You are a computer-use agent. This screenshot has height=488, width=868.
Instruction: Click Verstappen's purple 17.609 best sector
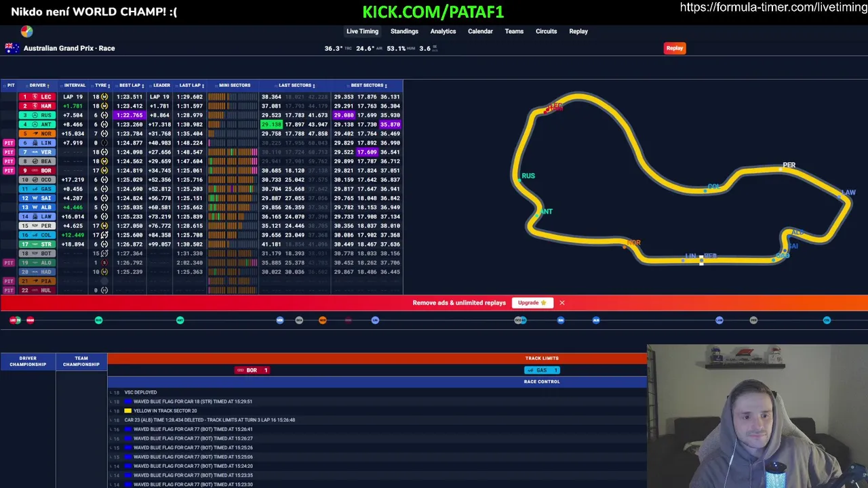coord(367,152)
